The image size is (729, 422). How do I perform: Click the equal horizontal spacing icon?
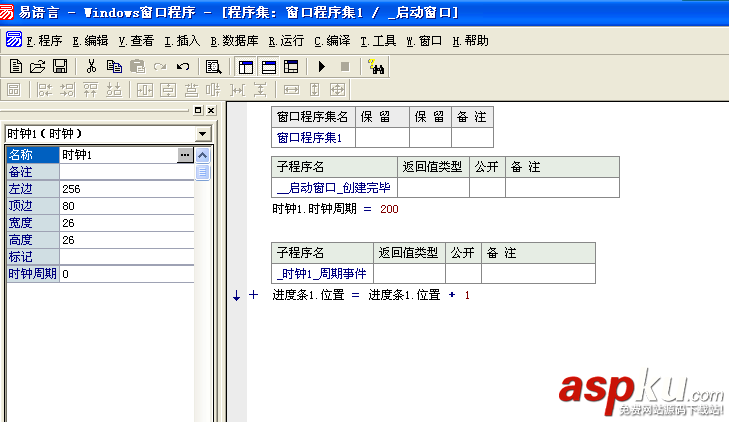tap(237, 90)
